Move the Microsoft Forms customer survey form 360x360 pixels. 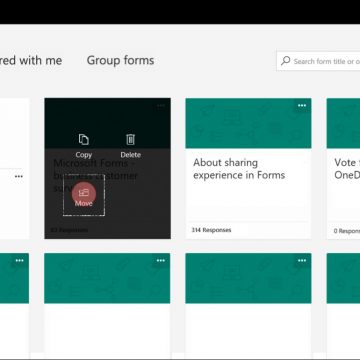click(x=84, y=195)
